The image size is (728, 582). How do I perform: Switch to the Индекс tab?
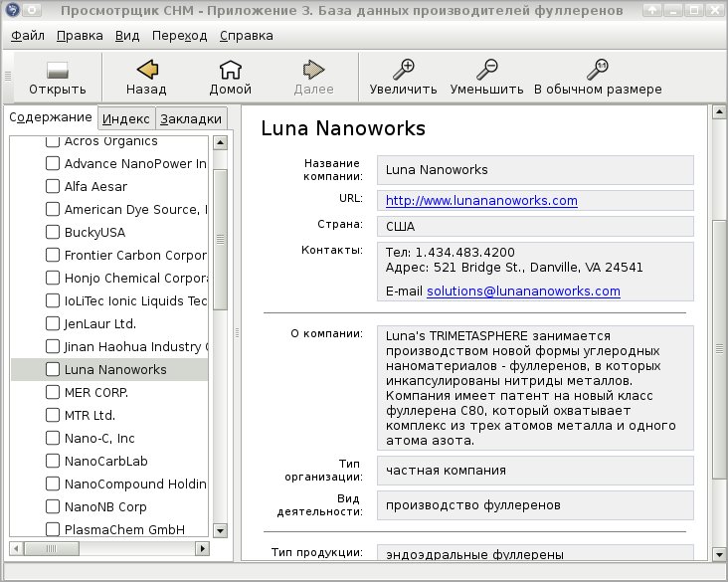[126, 119]
